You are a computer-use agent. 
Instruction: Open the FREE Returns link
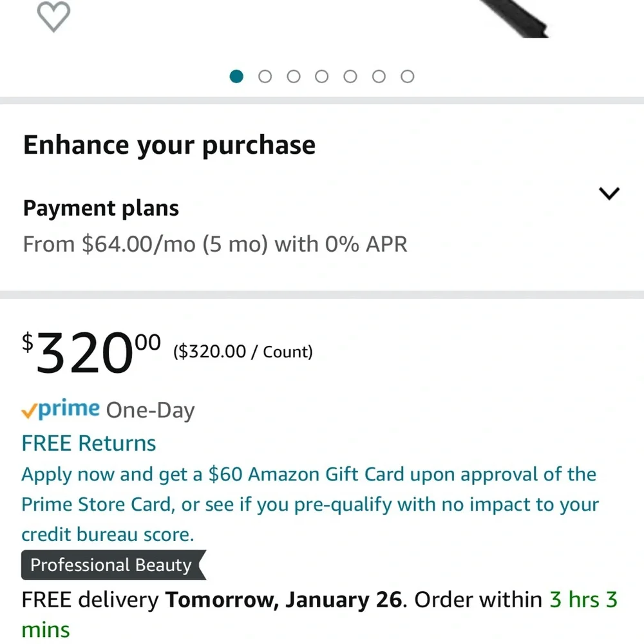click(89, 444)
